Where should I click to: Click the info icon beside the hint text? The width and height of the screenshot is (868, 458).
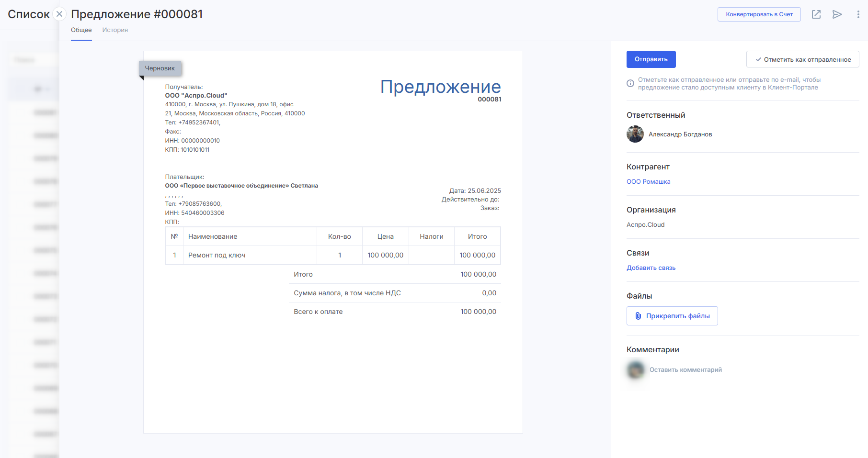pos(630,84)
